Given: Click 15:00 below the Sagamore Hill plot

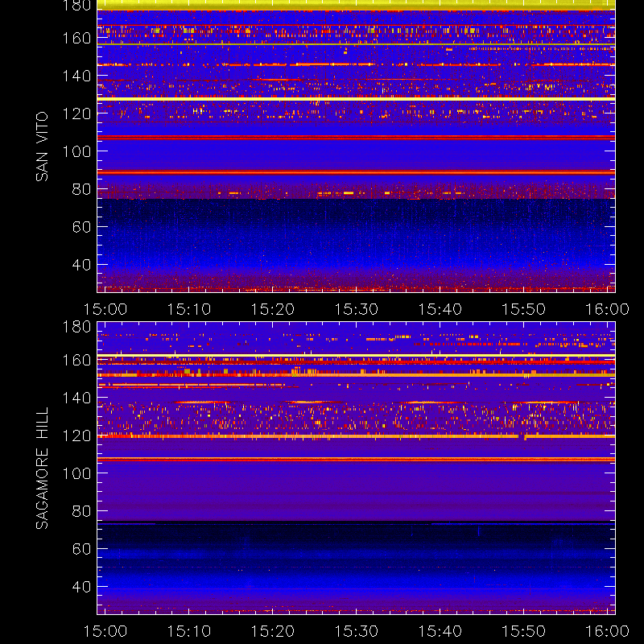Looking at the screenshot, I should (x=105, y=631).
